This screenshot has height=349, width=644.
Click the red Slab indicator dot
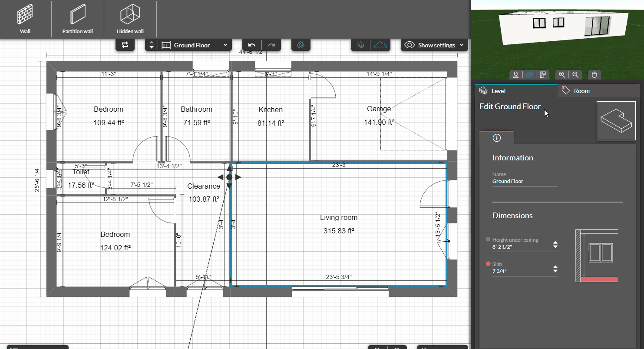pyautogui.click(x=488, y=264)
